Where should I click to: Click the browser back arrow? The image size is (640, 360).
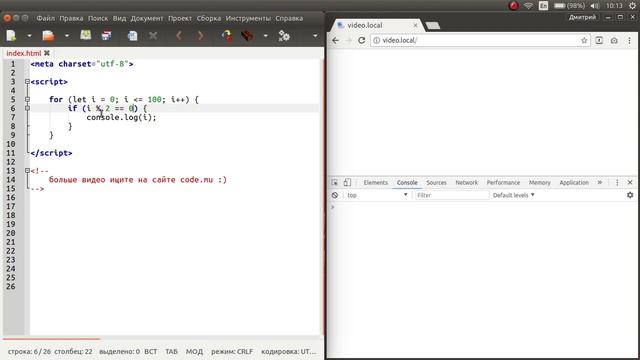click(336, 40)
